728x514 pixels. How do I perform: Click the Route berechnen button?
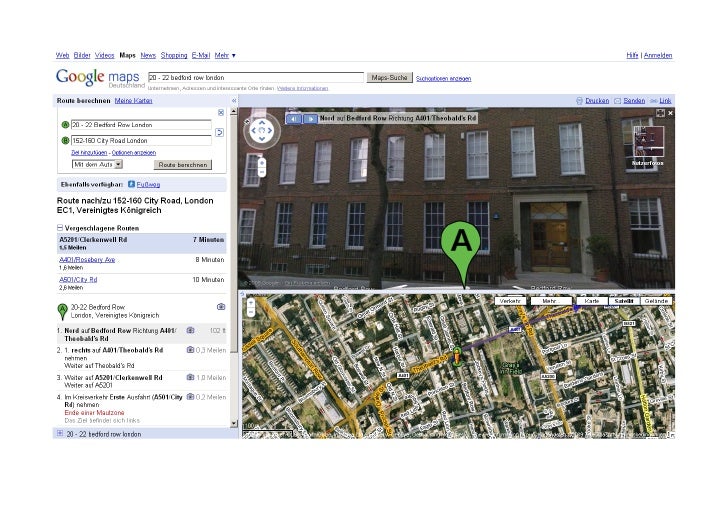point(182,164)
